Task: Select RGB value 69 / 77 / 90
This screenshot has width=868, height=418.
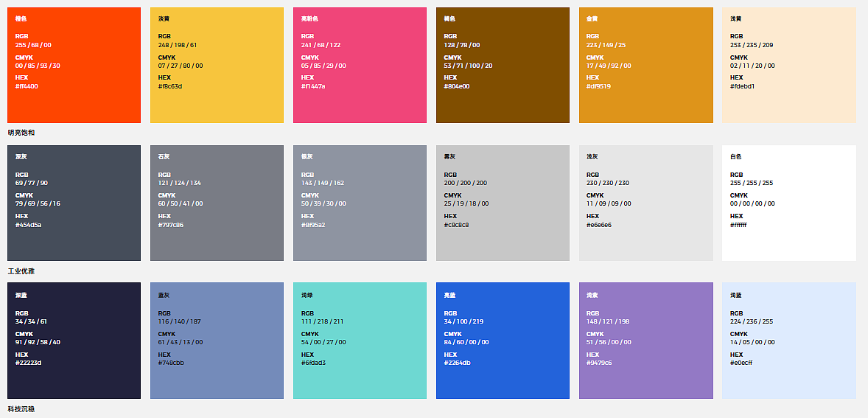Action: point(32,184)
